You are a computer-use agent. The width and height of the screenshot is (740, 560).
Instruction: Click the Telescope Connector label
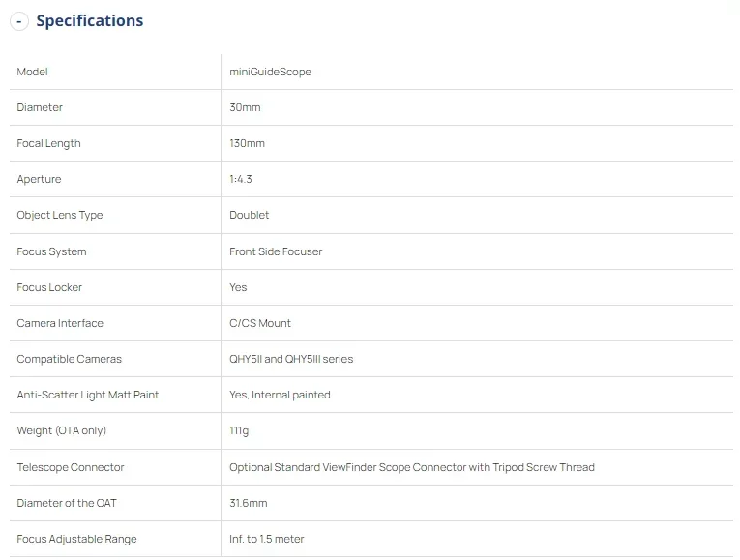(71, 467)
